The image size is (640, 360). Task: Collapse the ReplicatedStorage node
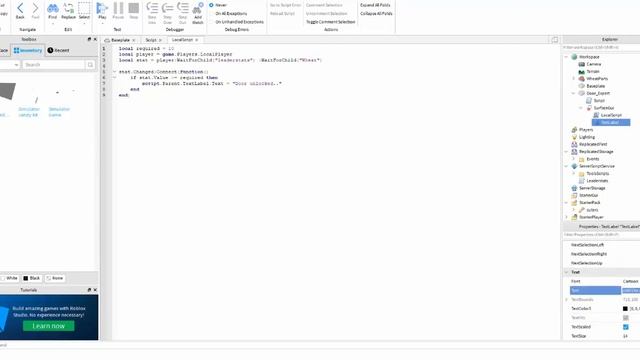click(566, 151)
